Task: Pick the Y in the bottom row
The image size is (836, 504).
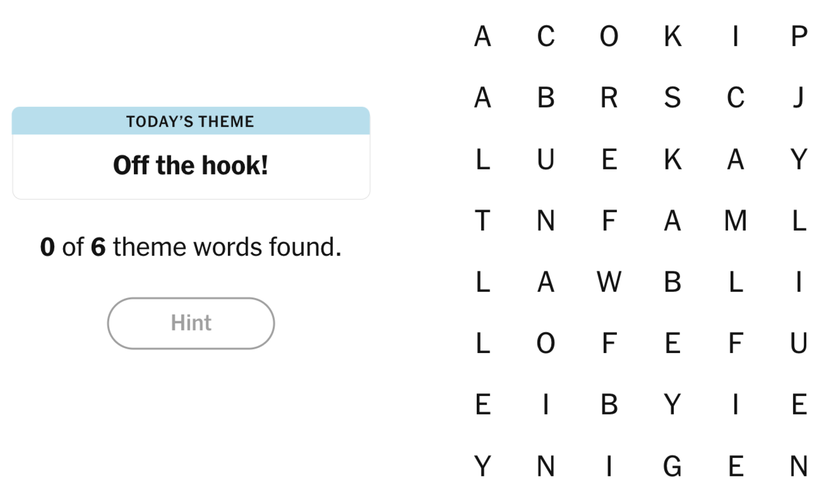Action: coord(483,466)
